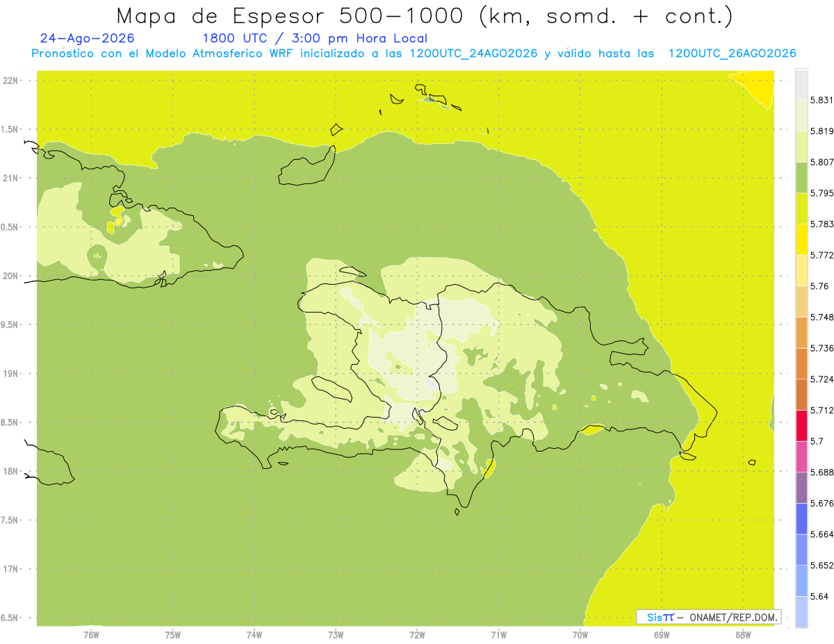Click the '69W' longitude label

[x=662, y=634]
